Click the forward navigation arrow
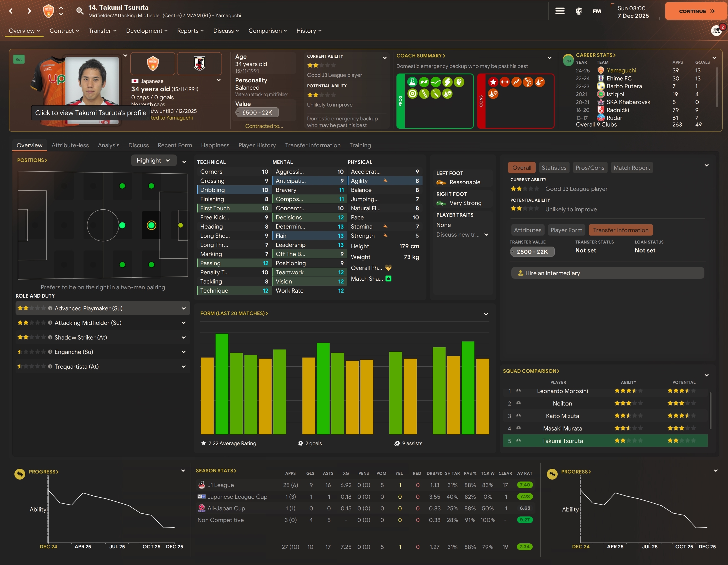 click(x=29, y=11)
